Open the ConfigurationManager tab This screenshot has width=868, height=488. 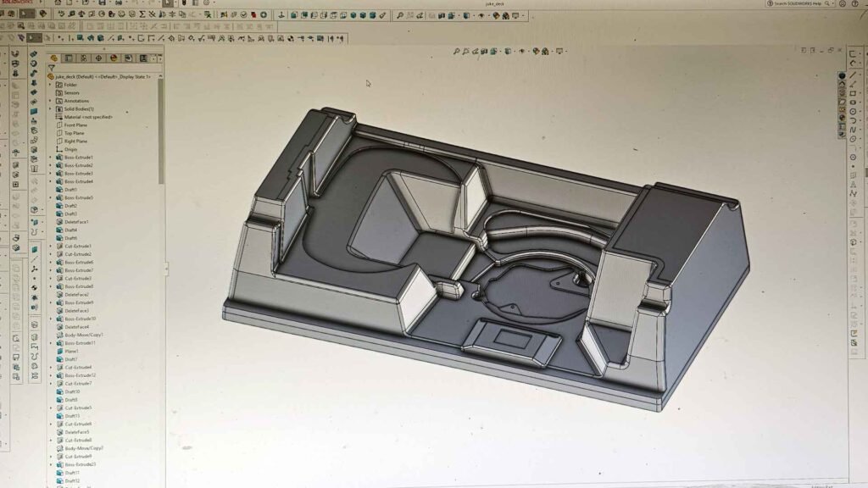tap(85, 58)
